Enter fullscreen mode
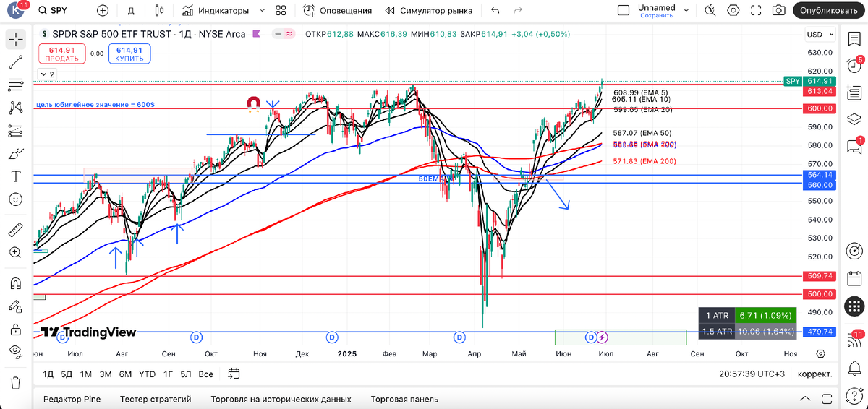 pos(757,10)
